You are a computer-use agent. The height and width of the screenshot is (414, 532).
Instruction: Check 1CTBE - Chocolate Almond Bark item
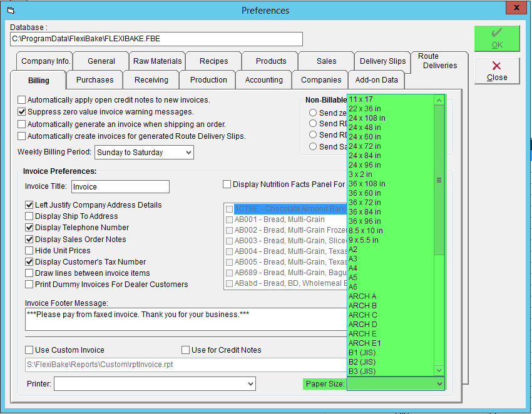coord(229,209)
